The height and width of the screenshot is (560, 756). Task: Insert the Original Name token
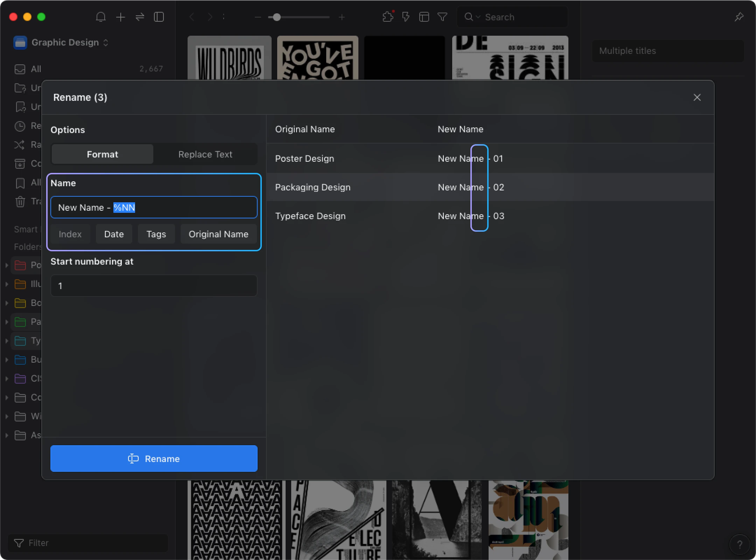(x=218, y=234)
